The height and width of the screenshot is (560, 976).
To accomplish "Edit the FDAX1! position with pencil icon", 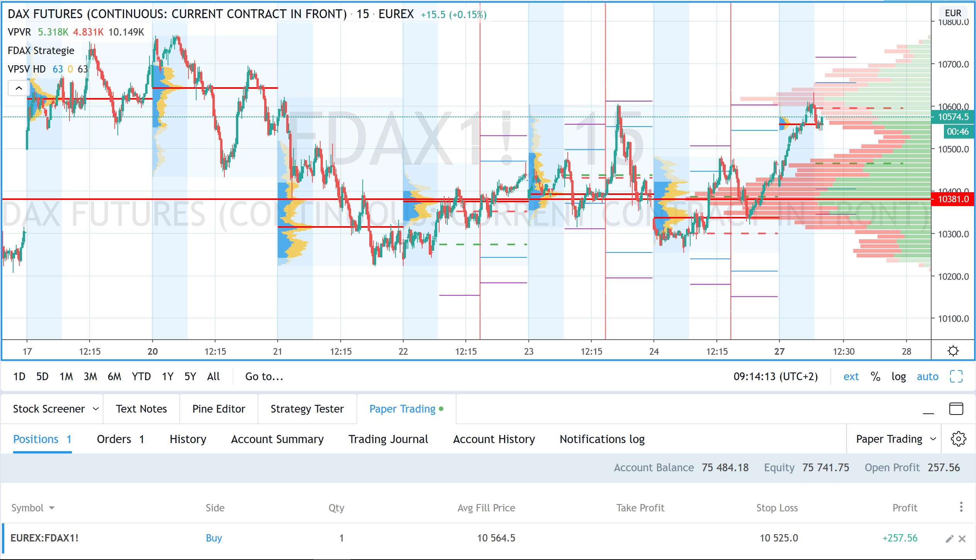I will tap(949, 539).
